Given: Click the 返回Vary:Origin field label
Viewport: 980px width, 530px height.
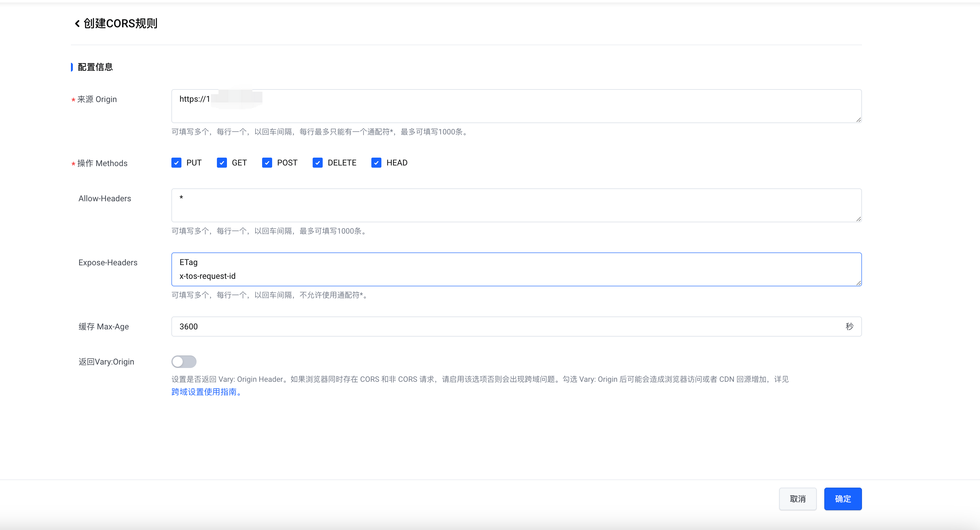Looking at the screenshot, I should (106, 361).
